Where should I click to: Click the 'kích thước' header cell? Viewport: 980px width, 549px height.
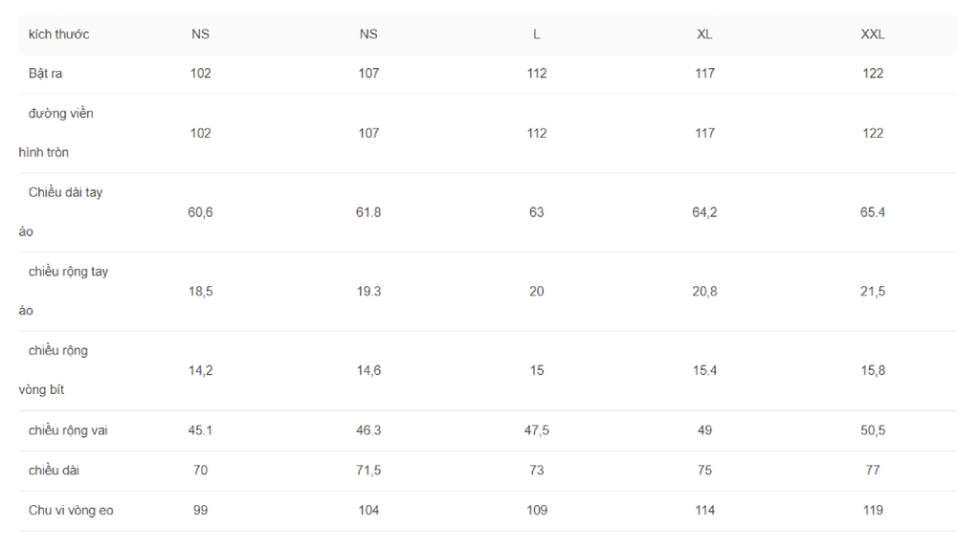pyautogui.click(x=58, y=34)
